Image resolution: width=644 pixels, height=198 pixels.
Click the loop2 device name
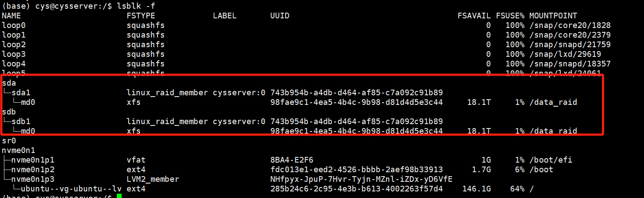pos(14,45)
